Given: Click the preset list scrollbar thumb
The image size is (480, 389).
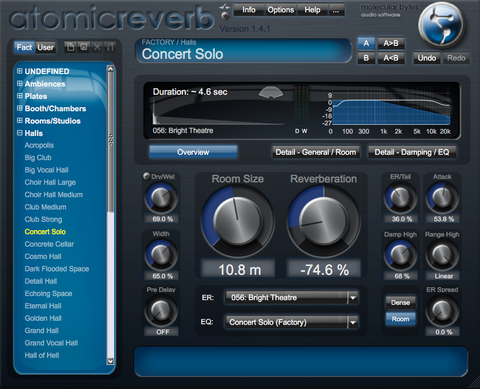Looking at the screenshot, I should [110, 142].
